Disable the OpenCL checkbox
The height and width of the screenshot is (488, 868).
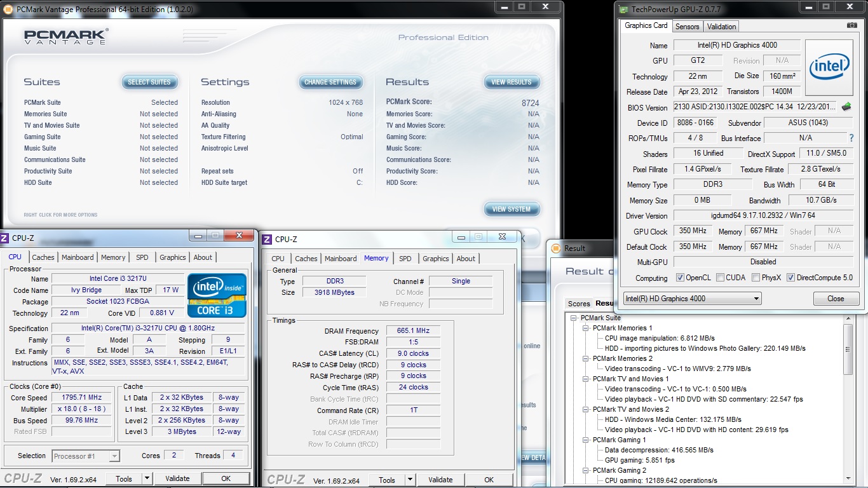[681, 278]
